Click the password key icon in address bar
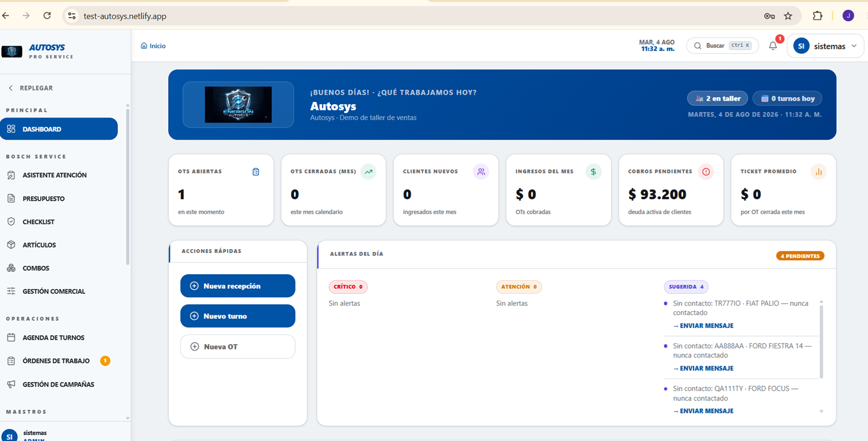The height and width of the screenshot is (441, 868). 769,16
